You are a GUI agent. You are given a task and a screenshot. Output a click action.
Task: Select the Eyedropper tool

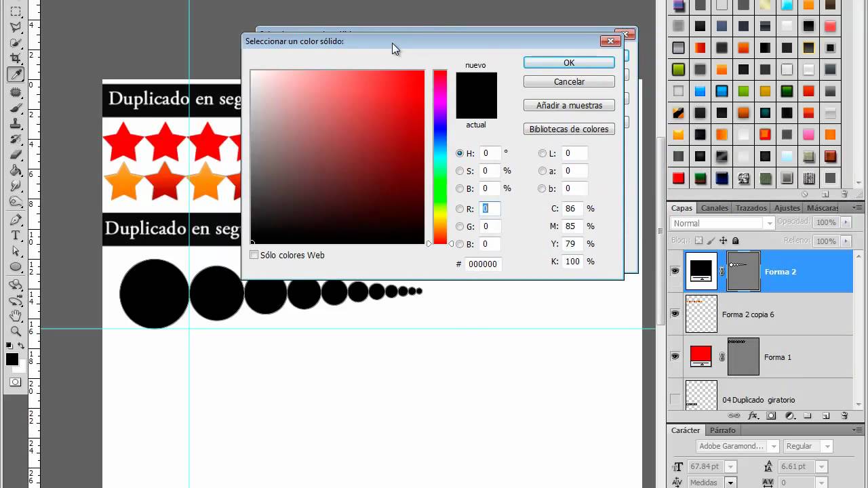pos(16,75)
